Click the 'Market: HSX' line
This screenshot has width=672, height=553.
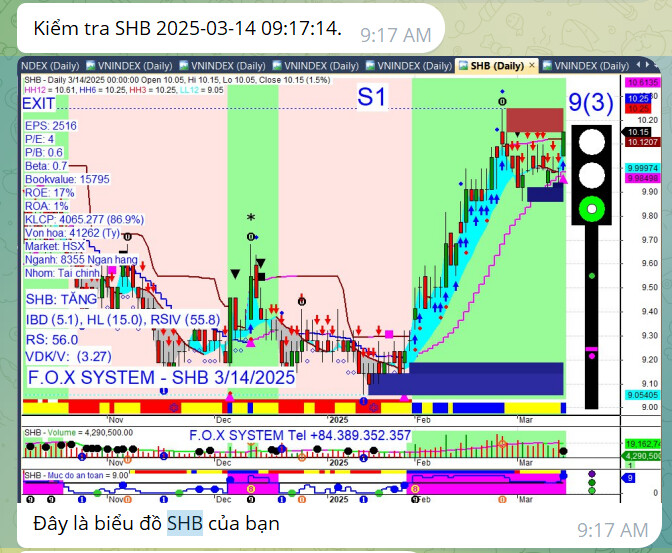coord(55,246)
